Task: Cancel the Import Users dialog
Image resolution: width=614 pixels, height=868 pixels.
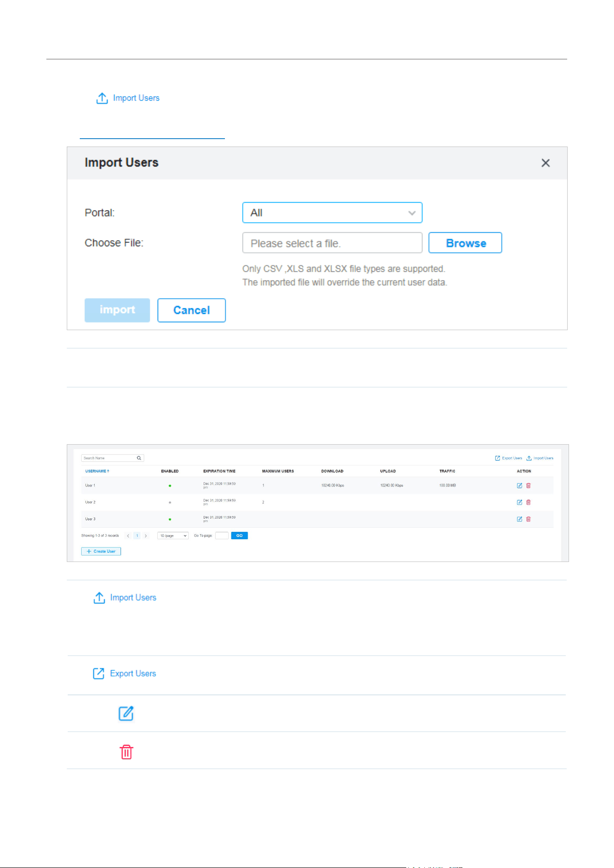Action: [x=192, y=310]
